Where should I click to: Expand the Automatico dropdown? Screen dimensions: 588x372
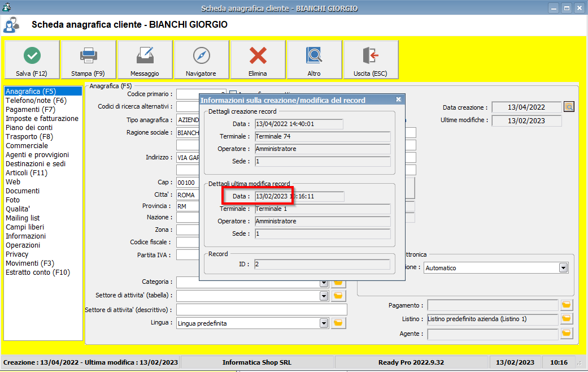pos(563,267)
